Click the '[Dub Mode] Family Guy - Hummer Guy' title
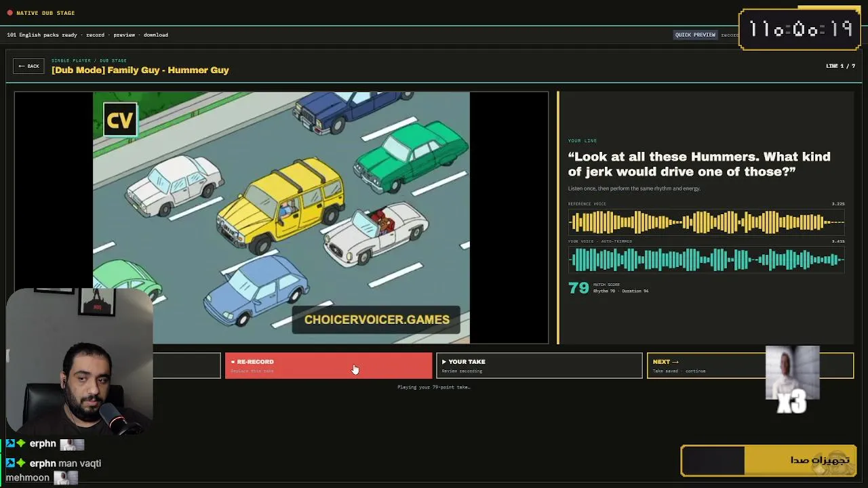 tap(140, 70)
